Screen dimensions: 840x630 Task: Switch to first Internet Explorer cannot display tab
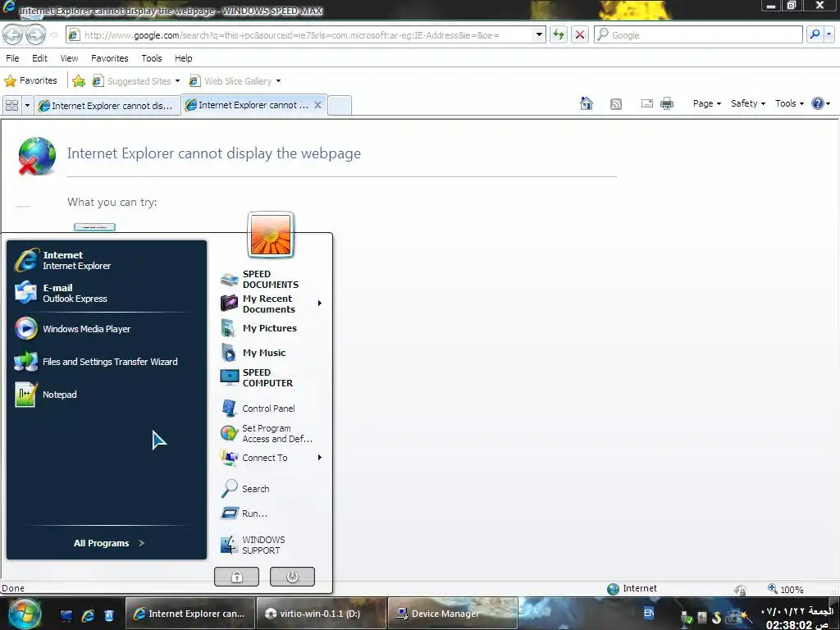107,106
